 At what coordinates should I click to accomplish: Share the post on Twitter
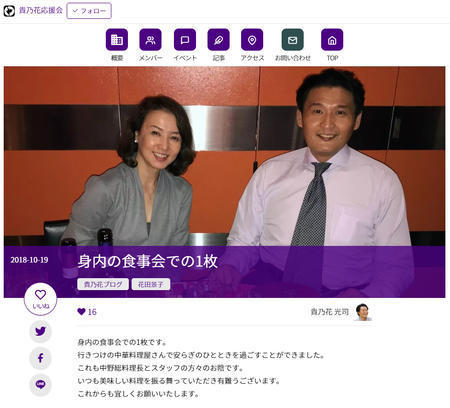point(40,331)
